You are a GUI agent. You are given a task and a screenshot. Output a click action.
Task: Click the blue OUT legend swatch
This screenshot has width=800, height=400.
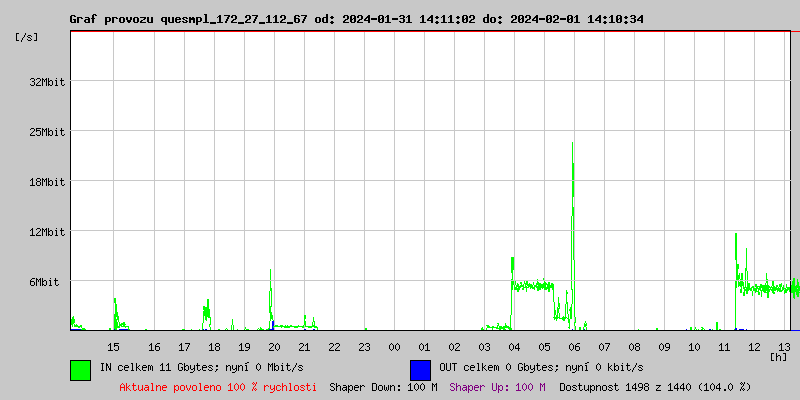[x=420, y=369]
